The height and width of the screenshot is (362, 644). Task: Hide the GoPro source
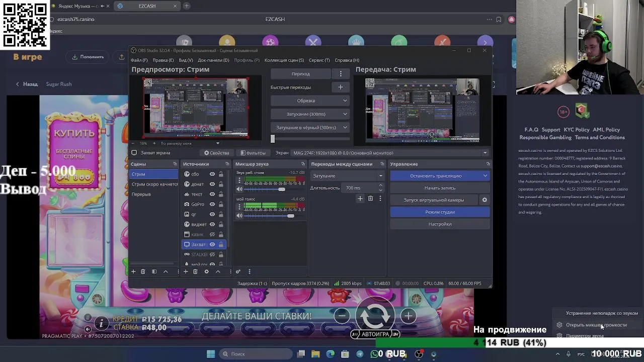212,204
